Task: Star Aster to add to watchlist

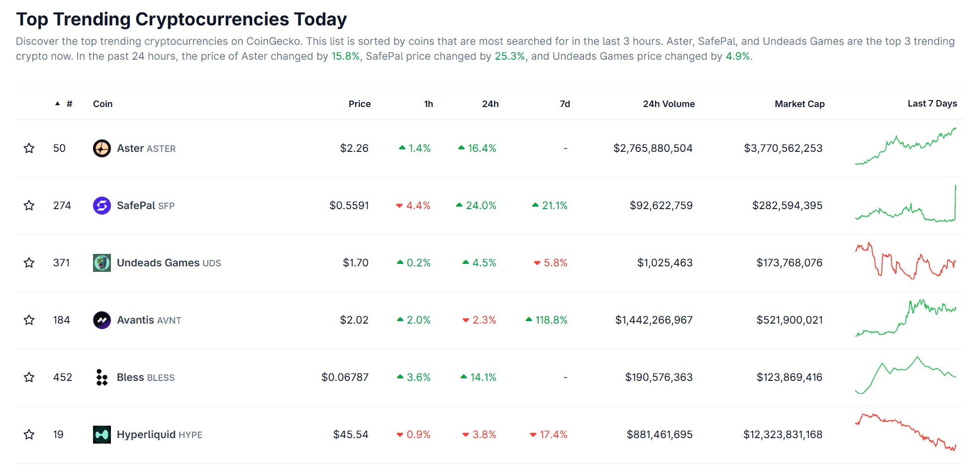Action: (29, 148)
